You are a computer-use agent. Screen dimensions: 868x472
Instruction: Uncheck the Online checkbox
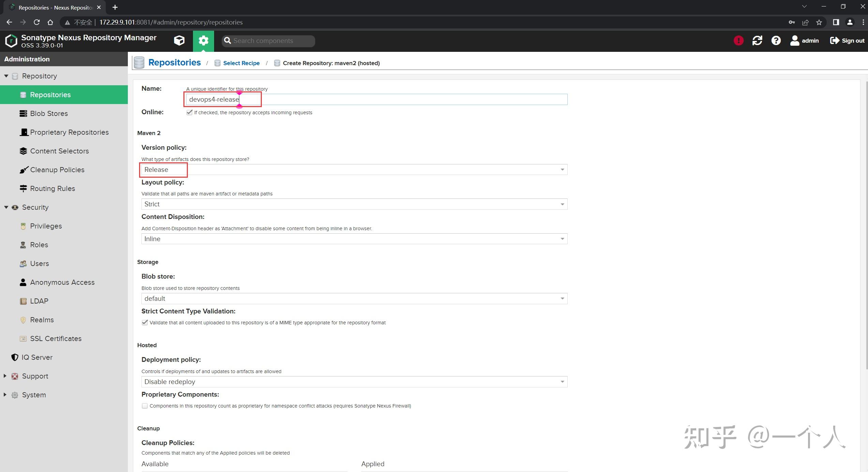pyautogui.click(x=190, y=112)
